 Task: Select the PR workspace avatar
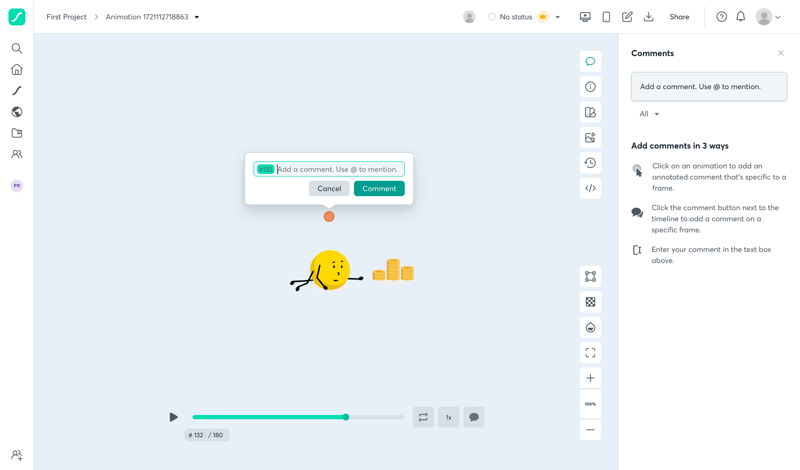(x=17, y=186)
